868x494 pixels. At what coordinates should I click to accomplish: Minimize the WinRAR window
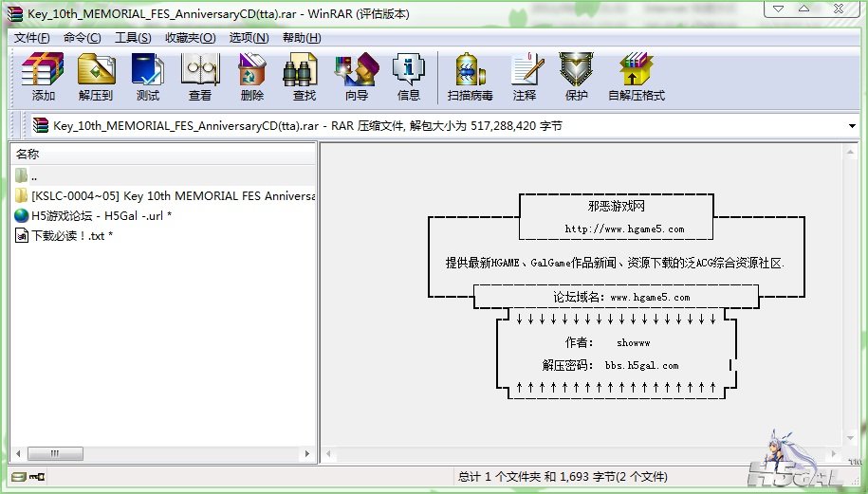coord(778,9)
